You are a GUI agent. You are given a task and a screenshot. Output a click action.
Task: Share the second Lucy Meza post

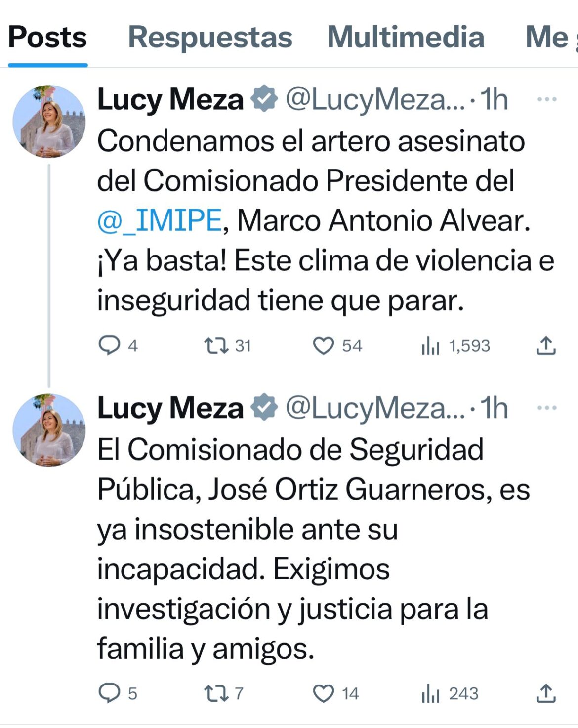546,693
